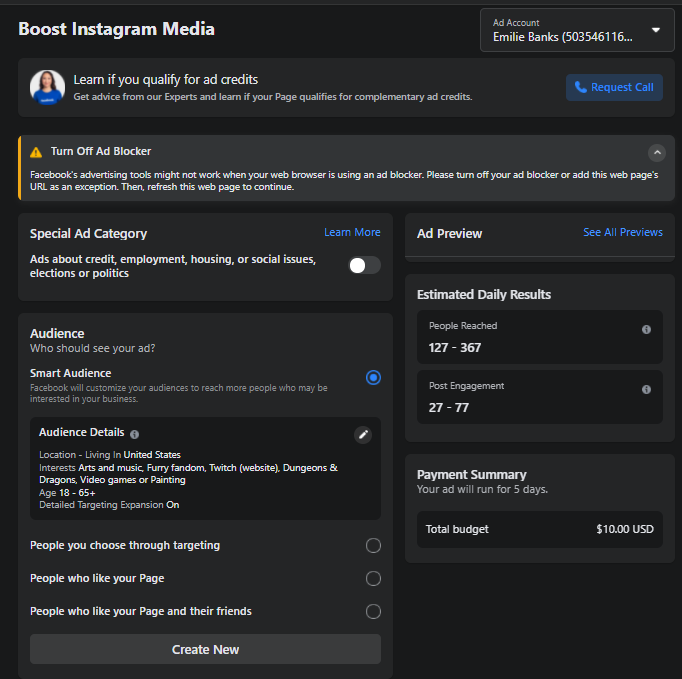Click Location Living In United States text

coord(110,455)
